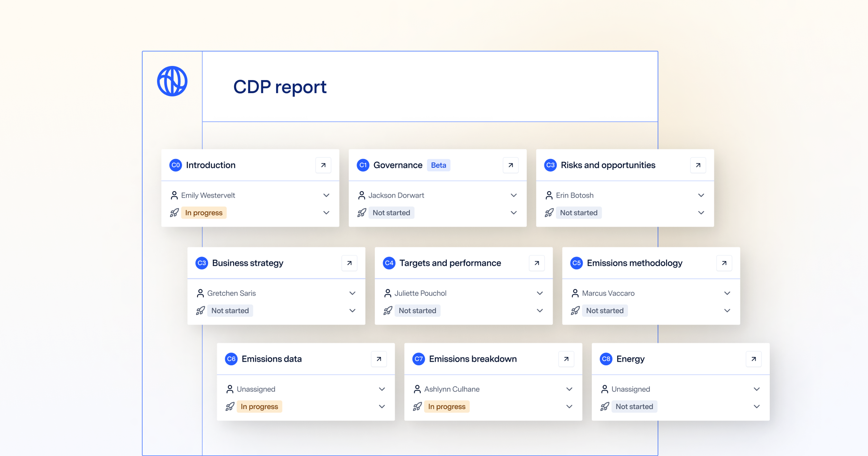The image size is (868, 456).
Task: Expand Governance's Not started status dropdown
Action: click(x=514, y=213)
